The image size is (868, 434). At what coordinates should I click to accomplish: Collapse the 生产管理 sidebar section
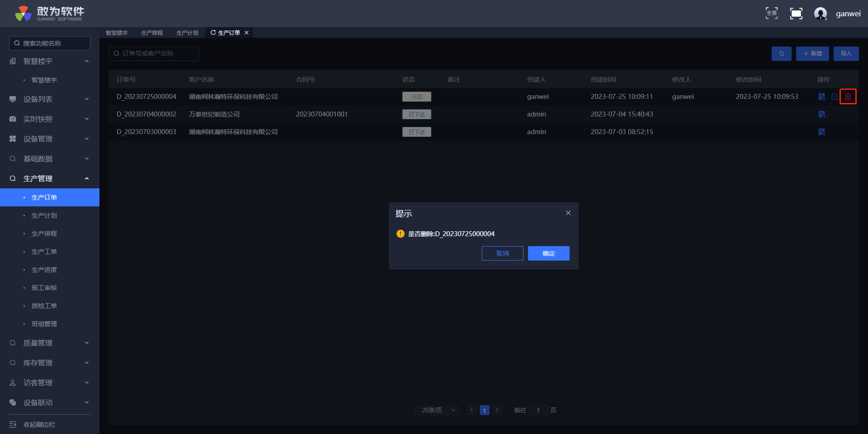50,179
